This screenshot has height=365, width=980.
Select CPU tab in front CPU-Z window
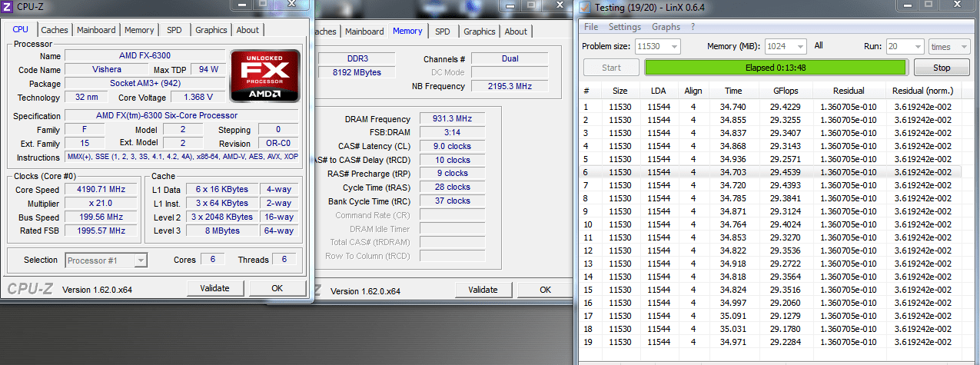[21, 29]
